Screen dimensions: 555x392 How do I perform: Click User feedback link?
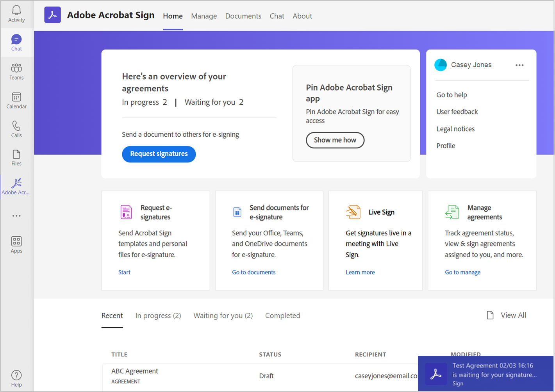pyautogui.click(x=457, y=112)
